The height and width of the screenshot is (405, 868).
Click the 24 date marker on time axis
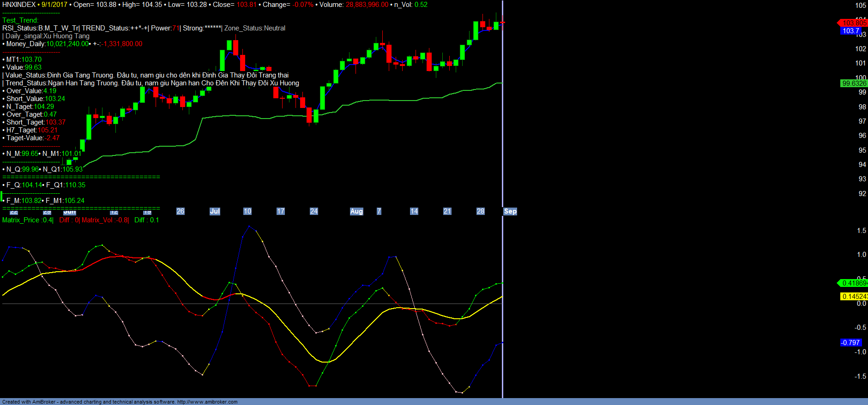[x=314, y=211]
